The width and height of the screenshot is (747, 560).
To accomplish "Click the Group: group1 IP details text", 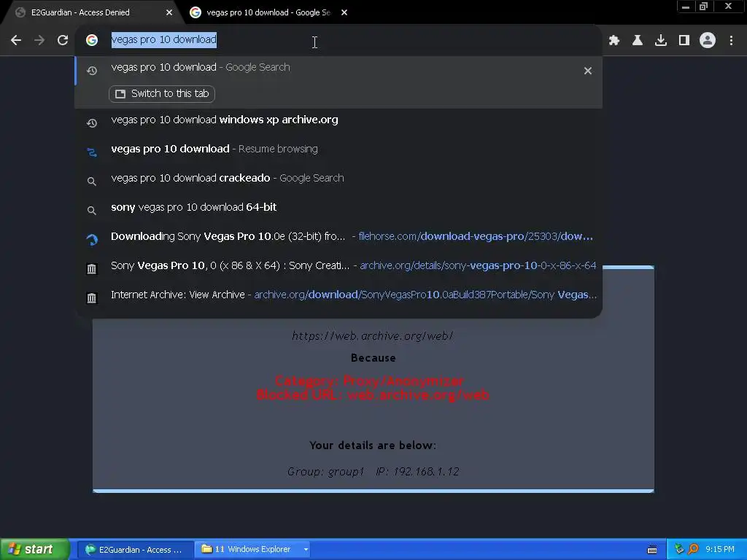I will [373, 472].
